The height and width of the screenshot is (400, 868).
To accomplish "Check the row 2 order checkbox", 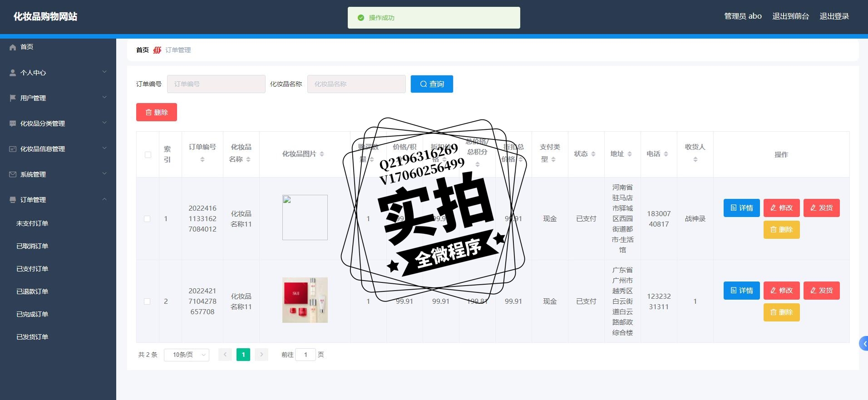I will click(147, 301).
